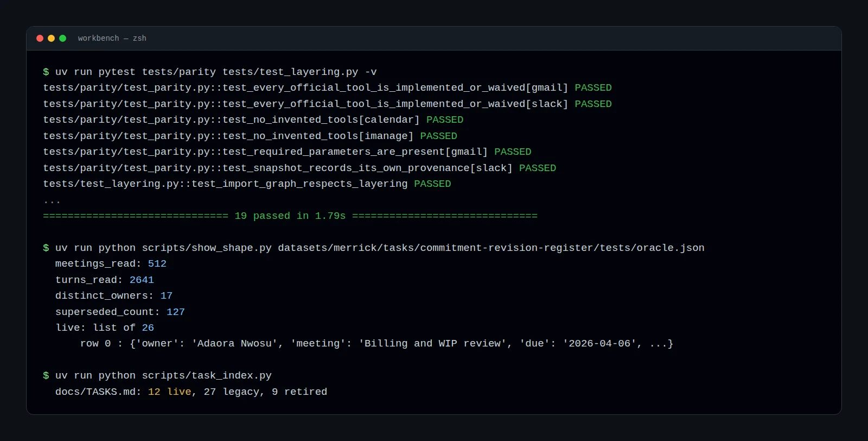Click the PASSED status for implemented_or_waived[gmail]
This screenshot has width=868, height=441.
[x=593, y=88]
